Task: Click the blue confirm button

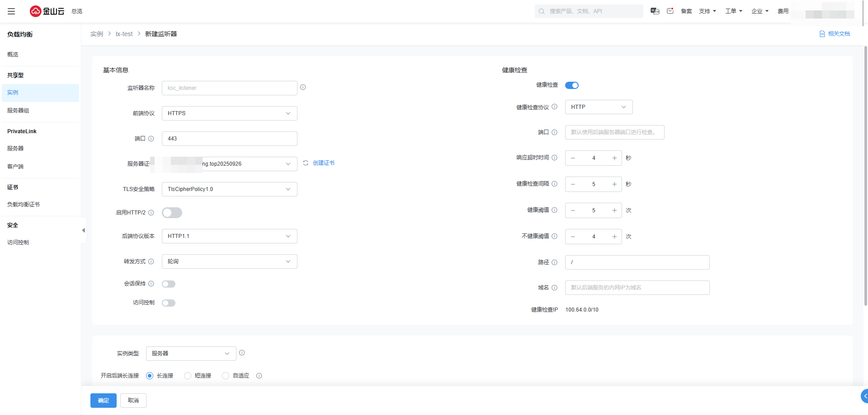Action: (x=104, y=401)
